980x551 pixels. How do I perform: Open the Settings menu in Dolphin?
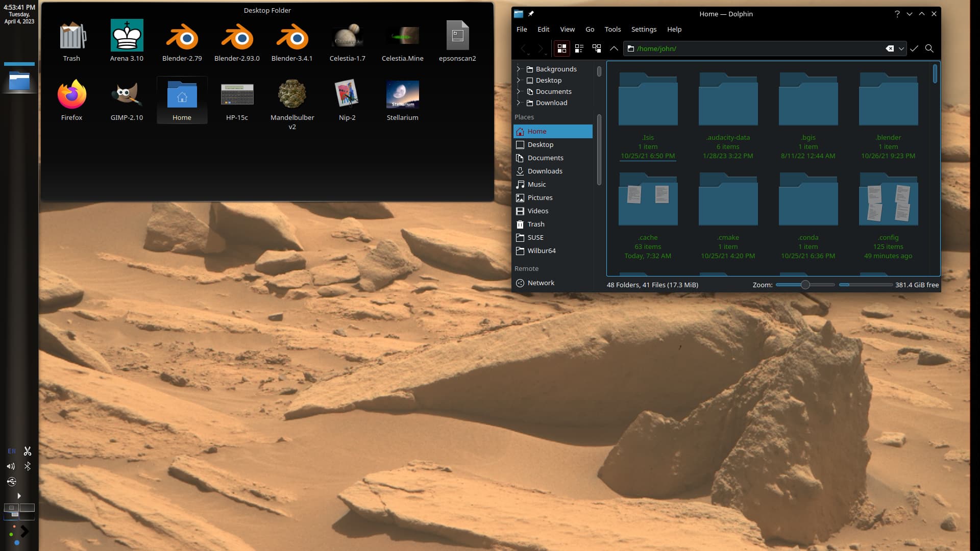coord(644,29)
